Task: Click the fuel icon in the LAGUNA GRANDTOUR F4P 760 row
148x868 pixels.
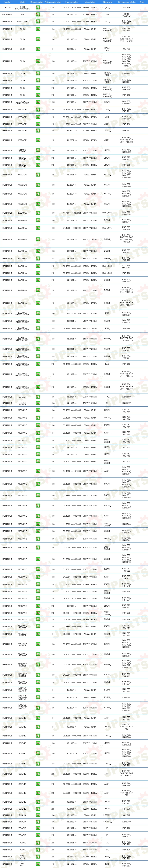Action: coord(38,329)
